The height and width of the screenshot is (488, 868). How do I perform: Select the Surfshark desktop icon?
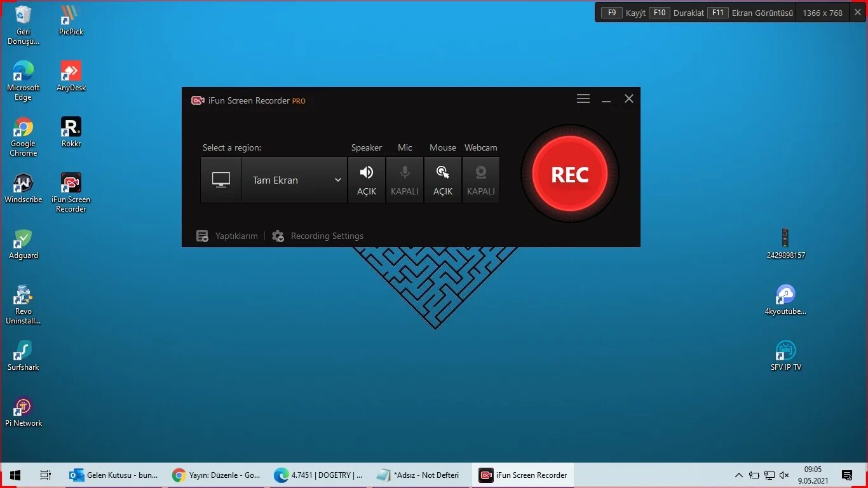pyautogui.click(x=24, y=356)
